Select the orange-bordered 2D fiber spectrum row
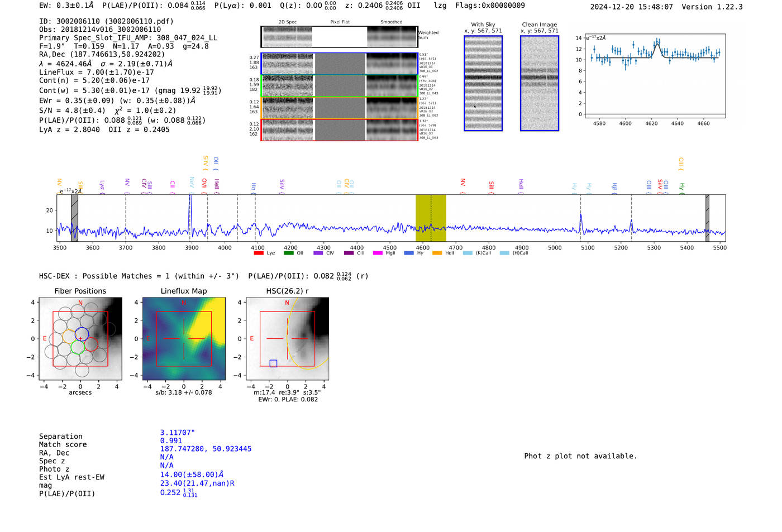Screen dimensions: 782x532 pos(340,108)
